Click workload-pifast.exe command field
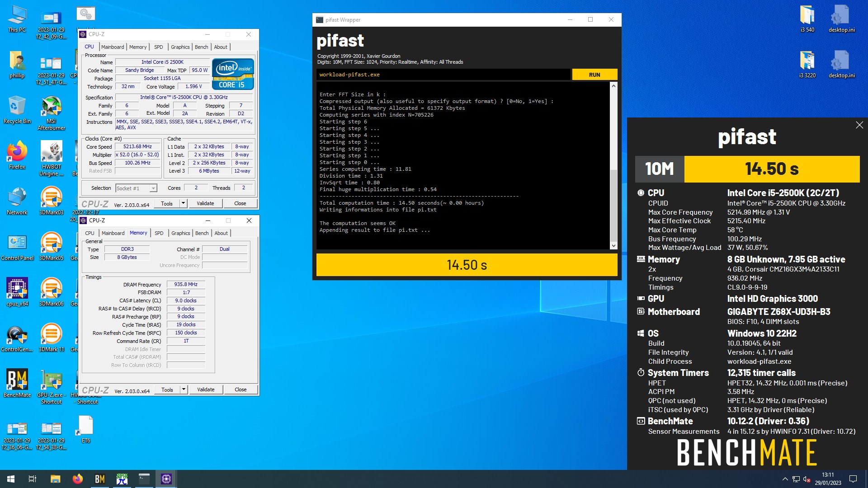868x488 pixels. (x=443, y=75)
